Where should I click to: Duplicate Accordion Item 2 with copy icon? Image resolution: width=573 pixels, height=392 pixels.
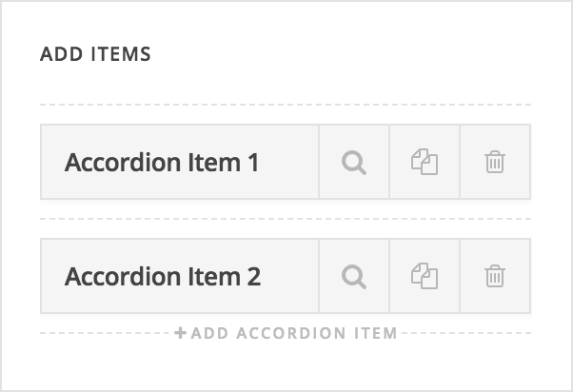(425, 276)
